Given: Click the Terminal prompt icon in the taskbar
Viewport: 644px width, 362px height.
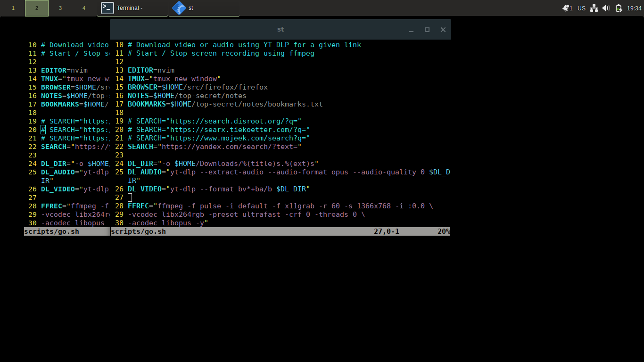Looking at the screenshot, I should (107, 8).
